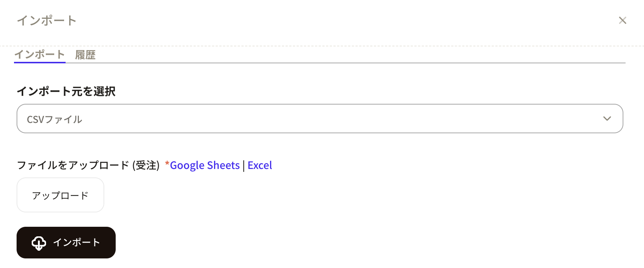Click the ファイルをアップロード (受注) label

88,165
